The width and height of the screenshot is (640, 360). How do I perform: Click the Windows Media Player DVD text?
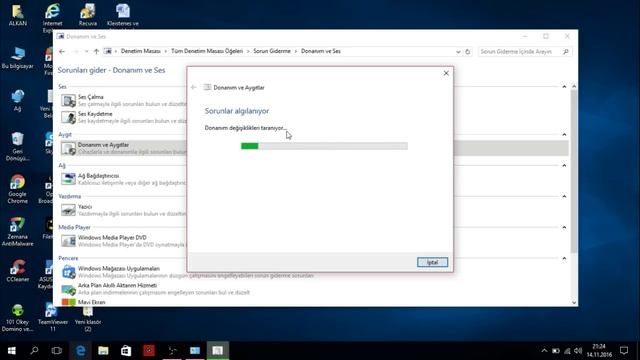112,238
